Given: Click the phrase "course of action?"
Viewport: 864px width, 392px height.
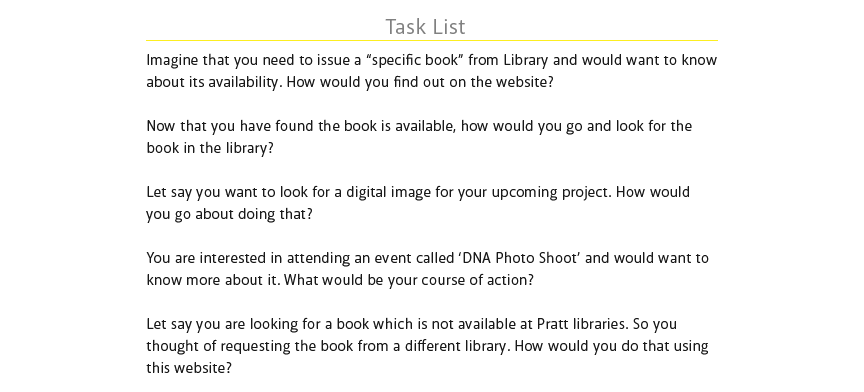Looking at the screenshot, I should tap(477, 280).
